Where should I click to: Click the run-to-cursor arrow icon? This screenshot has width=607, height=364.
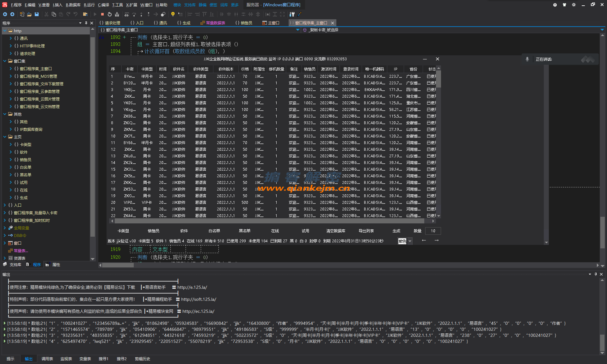[156, 14]
